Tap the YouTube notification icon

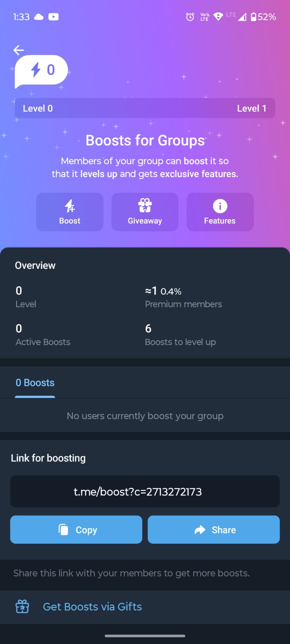54,17
